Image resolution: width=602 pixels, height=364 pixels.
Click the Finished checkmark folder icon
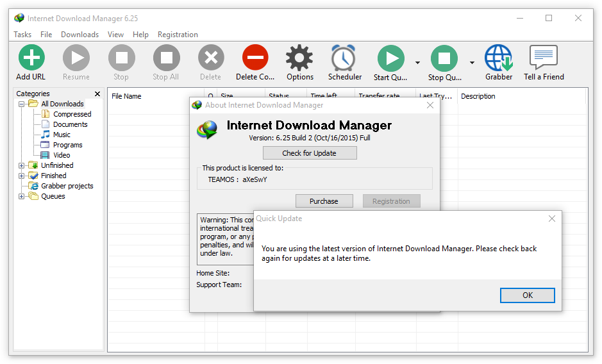[x=34, y=176]
